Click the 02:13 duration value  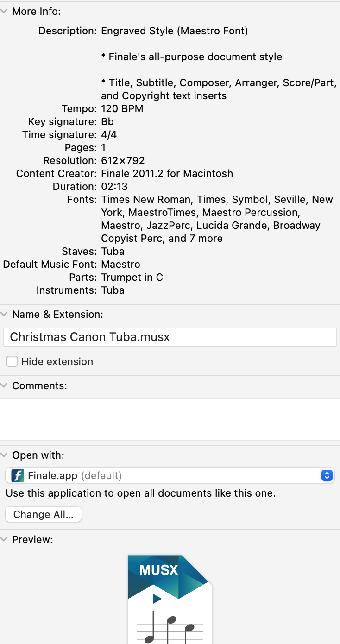114,187
